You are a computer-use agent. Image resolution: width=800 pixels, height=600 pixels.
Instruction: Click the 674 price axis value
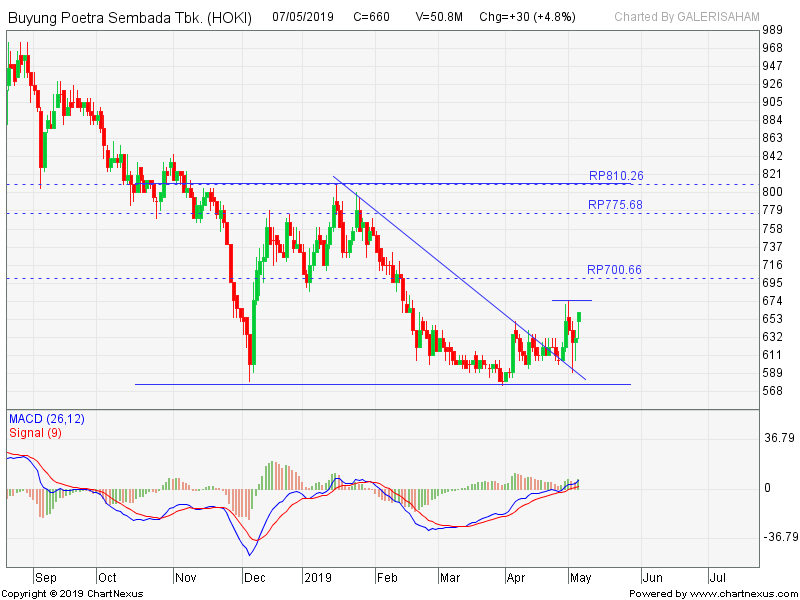click(772, 301)
